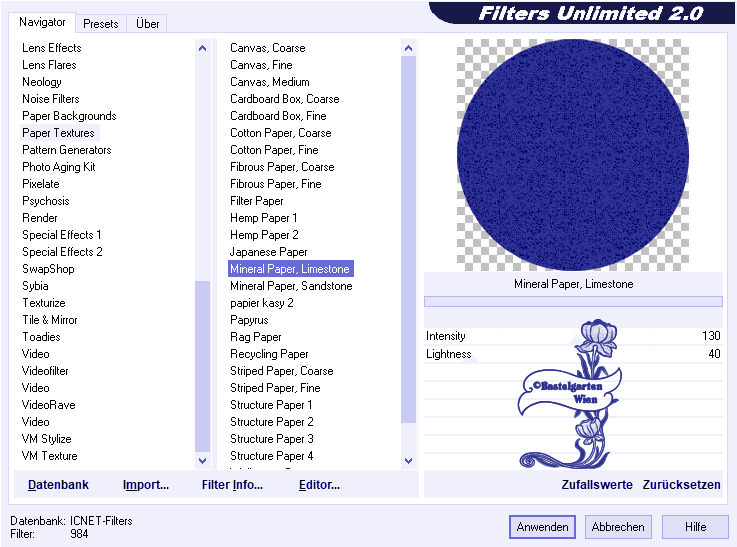737x547 pixels.
Task: Click the filter preview image
Action: [x=573, y=155]
